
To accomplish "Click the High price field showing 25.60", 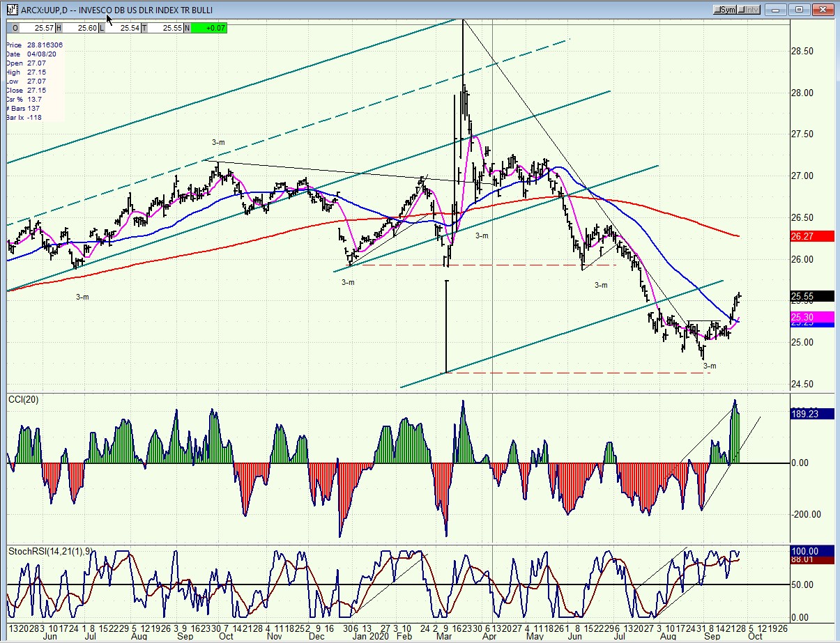I will click(80, 27).
